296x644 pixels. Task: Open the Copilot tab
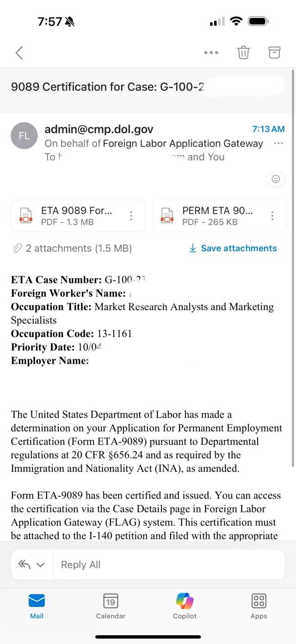[185, 606]
